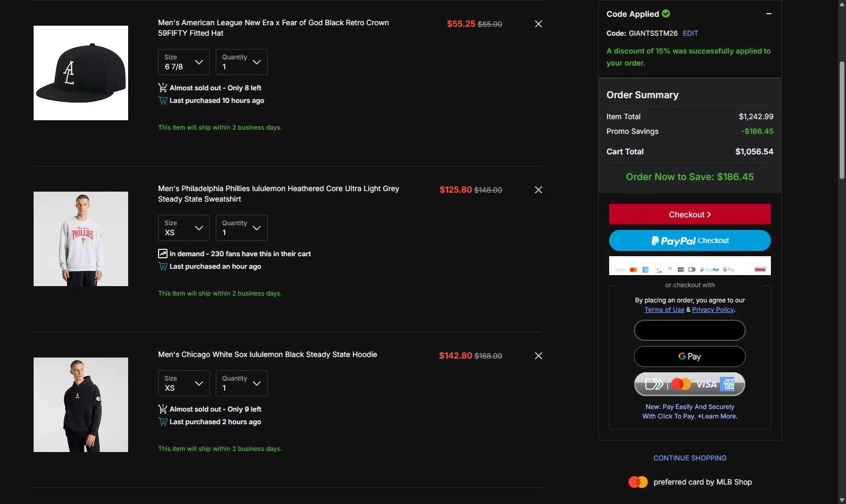Pay with PayPal Checkout
The image size is (846, 504).
(x=690, y=240)
